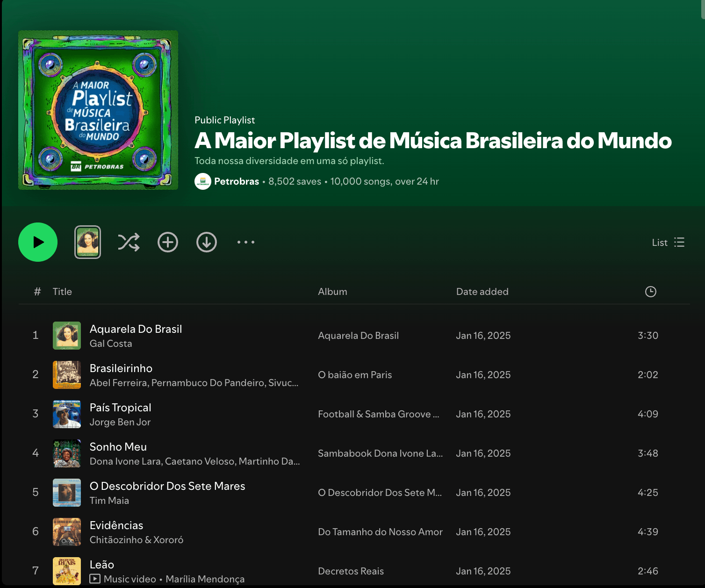The width and height of the screenshot is (705, 588).
Task: Open the album Football & Samba Groove
Action: 379,414
